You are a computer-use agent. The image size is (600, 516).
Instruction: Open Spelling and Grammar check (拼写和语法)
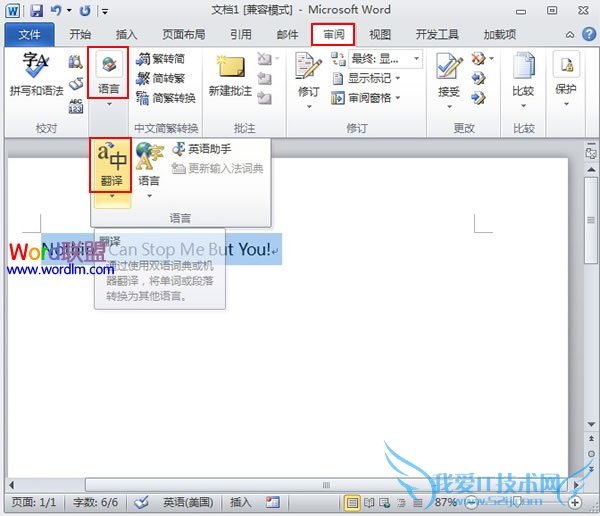(36, 74)
